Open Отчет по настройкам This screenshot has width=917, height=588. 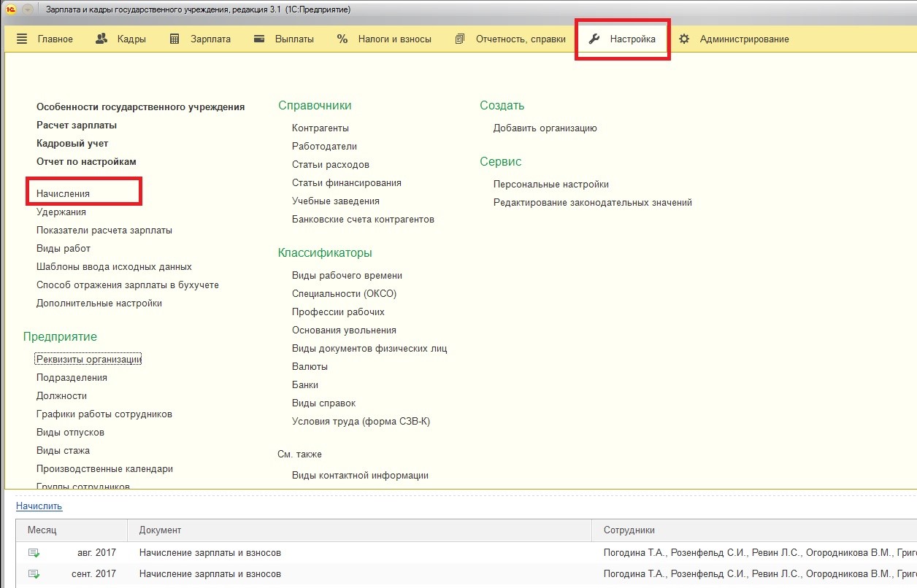click(x=86, y=161)
